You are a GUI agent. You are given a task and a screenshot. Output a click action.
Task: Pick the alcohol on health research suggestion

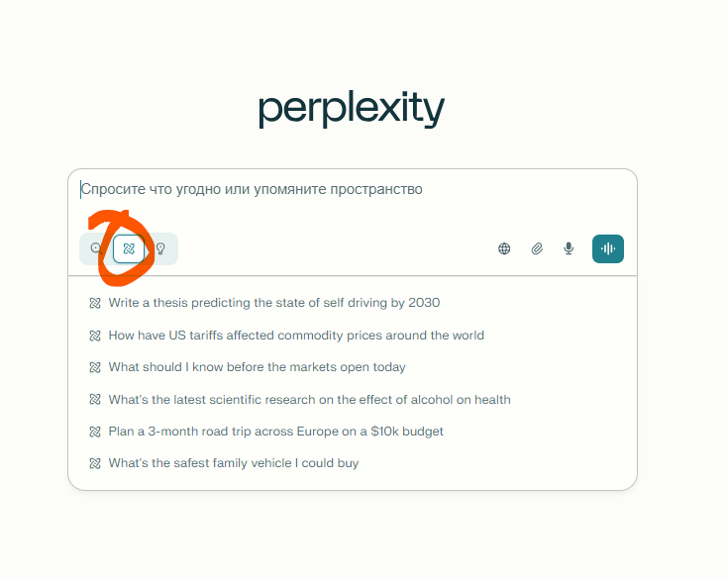click(x=309, y=400)
